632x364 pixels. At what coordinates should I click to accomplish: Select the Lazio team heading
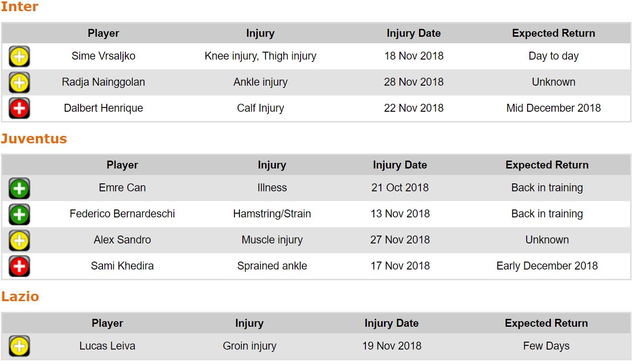[x=20, y=297]
